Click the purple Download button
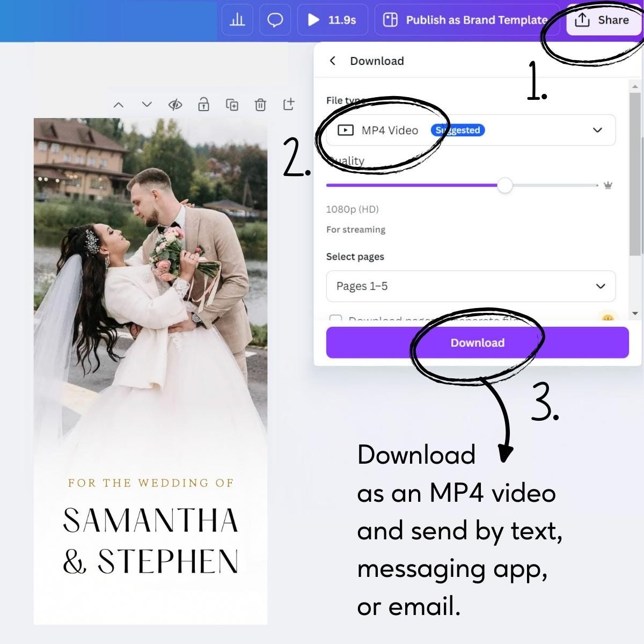 coord(477,342)
